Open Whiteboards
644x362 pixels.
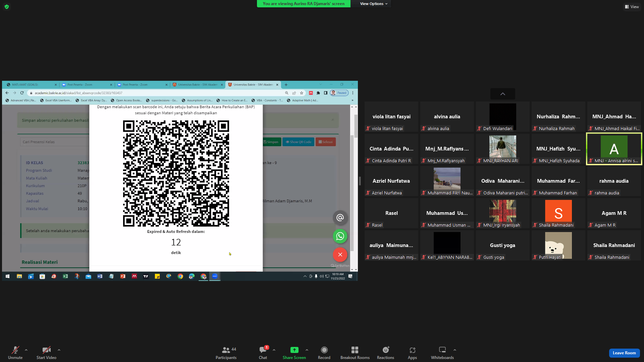coord(442,353)
